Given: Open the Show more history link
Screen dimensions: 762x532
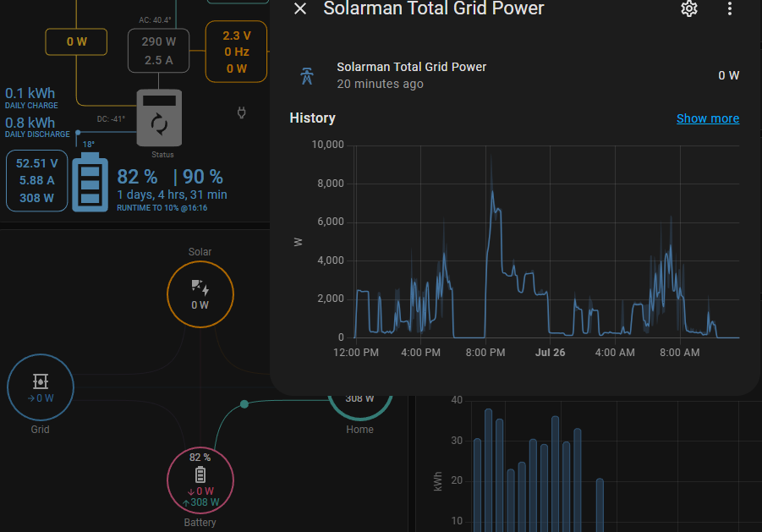Looking at the screenshot, I should pyautogui.click(x=708, y=118).
